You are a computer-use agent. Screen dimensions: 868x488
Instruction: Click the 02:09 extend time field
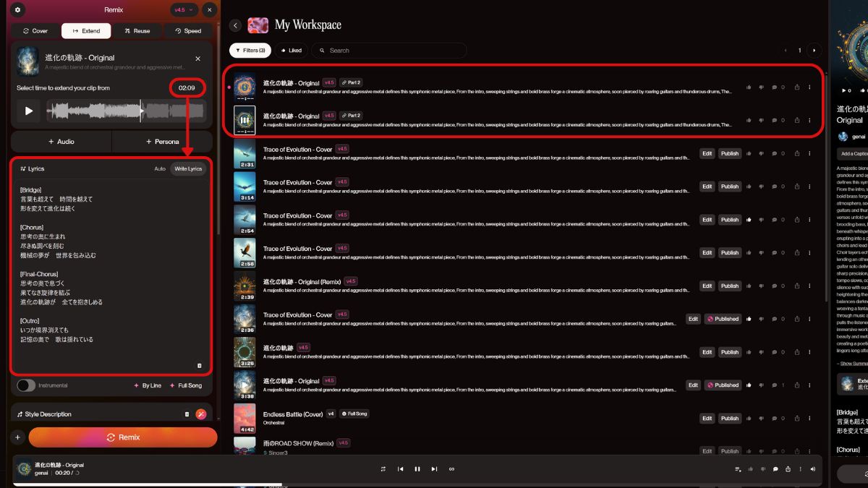pos(187,87)
